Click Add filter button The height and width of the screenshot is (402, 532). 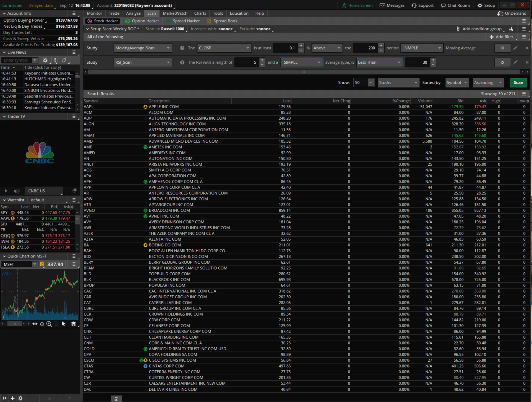502,37
